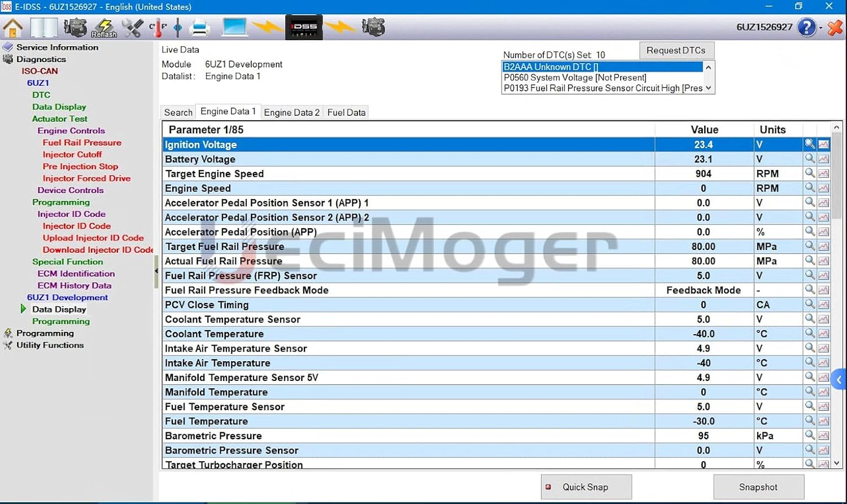Select Pre Injection Stop test
This screenshot has width=847, height=504.
[x=80, y=166]
